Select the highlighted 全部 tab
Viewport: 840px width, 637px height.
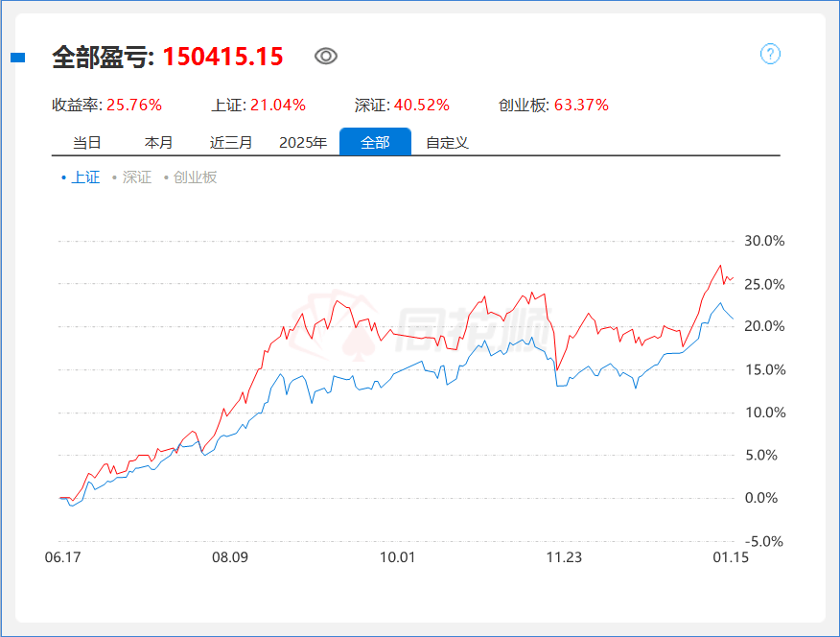click(375, 141)
